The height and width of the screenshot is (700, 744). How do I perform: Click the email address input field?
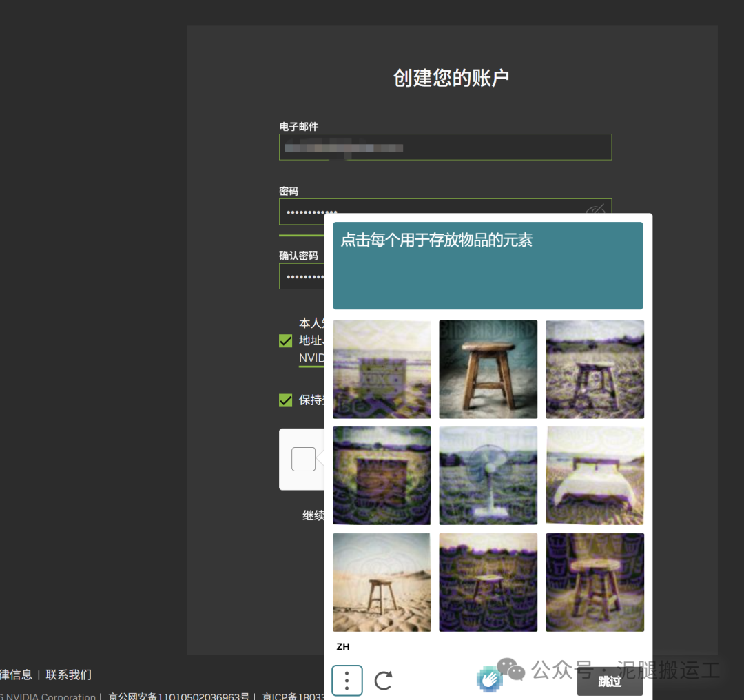click(x=445, y=147)
